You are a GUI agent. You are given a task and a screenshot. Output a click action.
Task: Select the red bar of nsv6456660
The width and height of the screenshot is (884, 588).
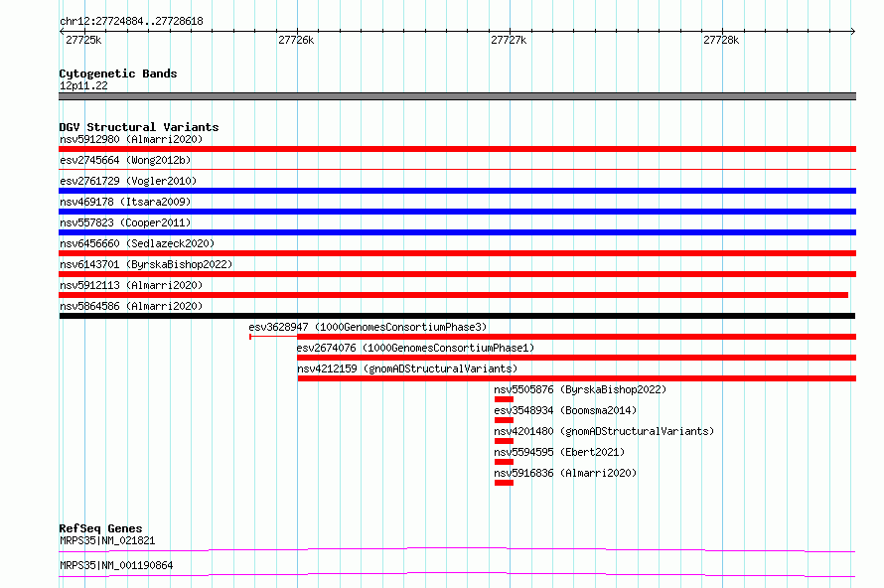coord(457,253)
